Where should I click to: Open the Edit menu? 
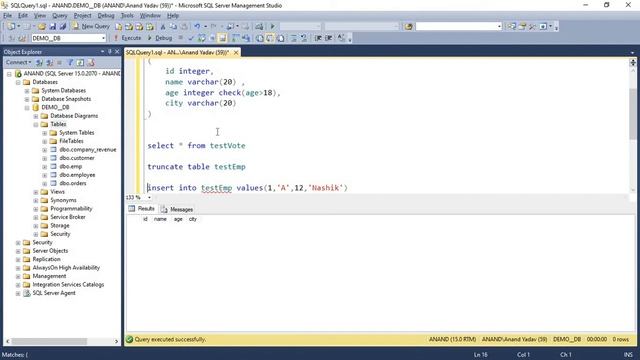click(23, 16)
